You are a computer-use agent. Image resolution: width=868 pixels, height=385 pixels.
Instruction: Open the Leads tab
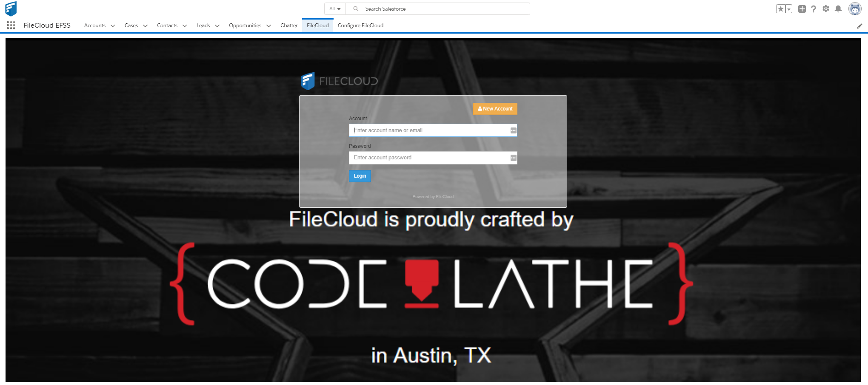click(203, 25)
